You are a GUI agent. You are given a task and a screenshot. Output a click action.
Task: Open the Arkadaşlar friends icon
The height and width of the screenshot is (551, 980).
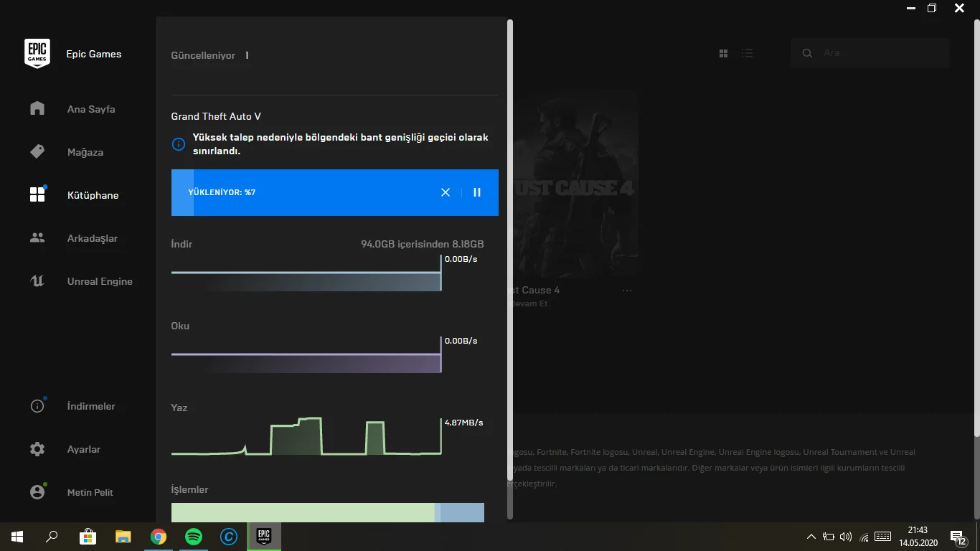coord(37,237)
